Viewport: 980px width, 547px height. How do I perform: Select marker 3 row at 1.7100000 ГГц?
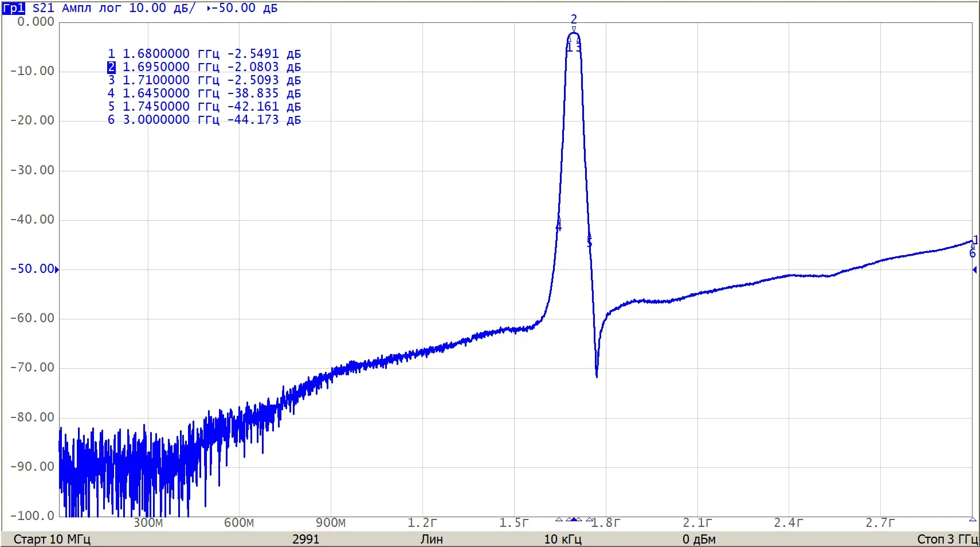coord(204,80)
